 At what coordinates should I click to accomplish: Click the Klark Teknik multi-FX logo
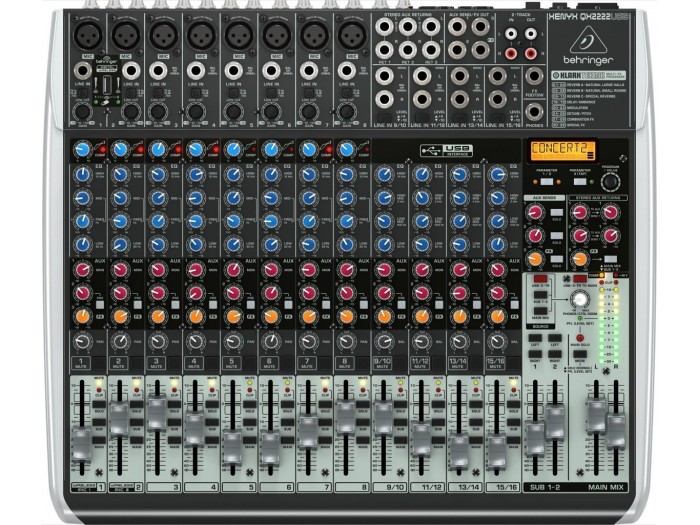[588, 75]
